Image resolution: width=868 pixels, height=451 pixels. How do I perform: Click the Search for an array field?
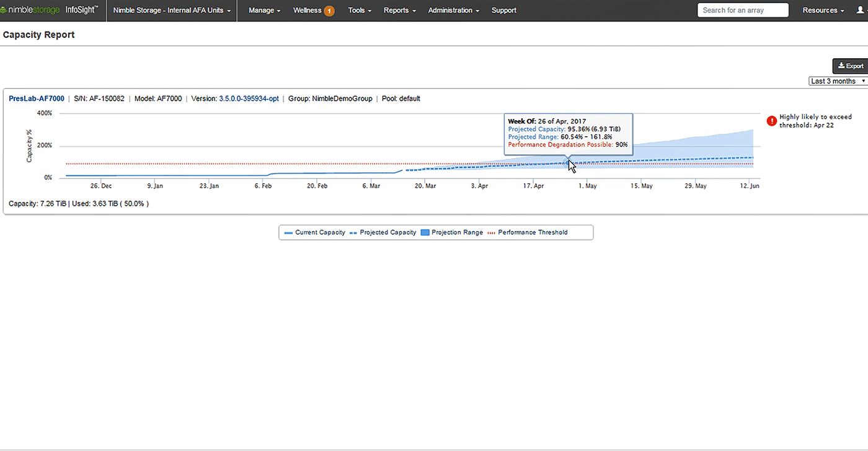(743, 10)
